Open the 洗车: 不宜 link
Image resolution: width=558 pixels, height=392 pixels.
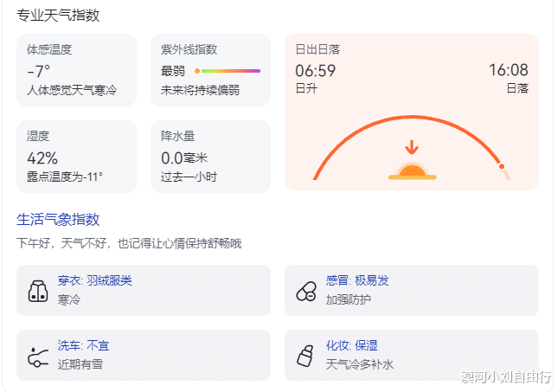point(84,346)
